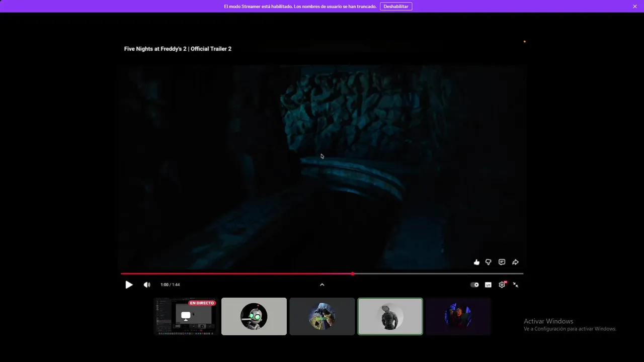Select the highlighted grey figure participant tile
The image size is (644, 362).
tap(390, 316)
